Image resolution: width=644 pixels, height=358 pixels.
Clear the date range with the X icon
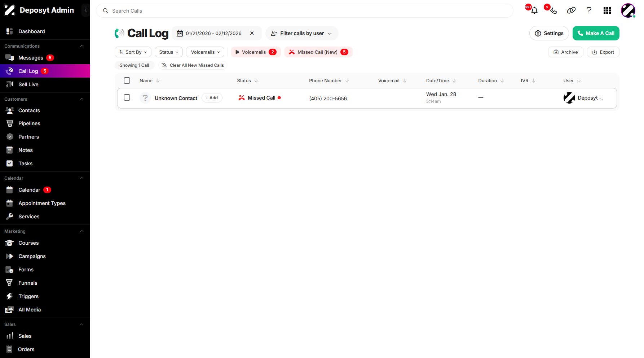pyautogui.click(x=252, y=33)
